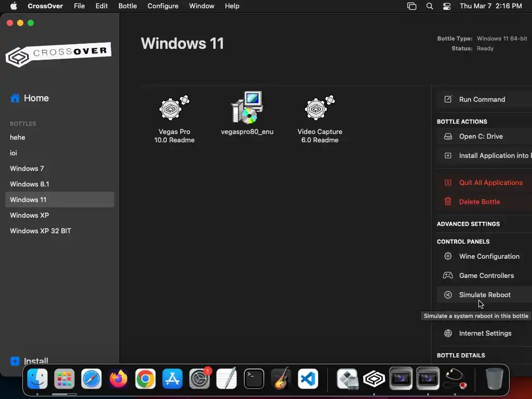Open Control Center in menu bar
Screen dimensions: 532x399
[x=446, y=6]
